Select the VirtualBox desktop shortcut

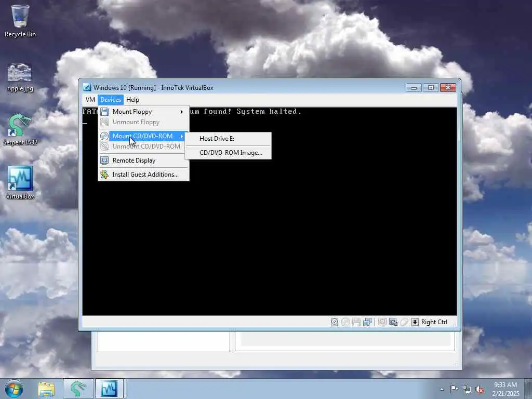[20, 183]
